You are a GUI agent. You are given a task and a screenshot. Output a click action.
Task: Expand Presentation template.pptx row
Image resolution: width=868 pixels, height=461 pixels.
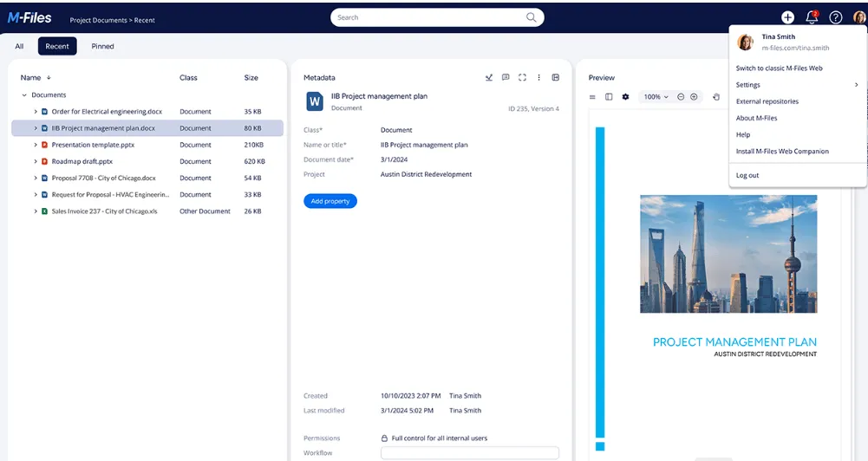(x=36, y=145)
